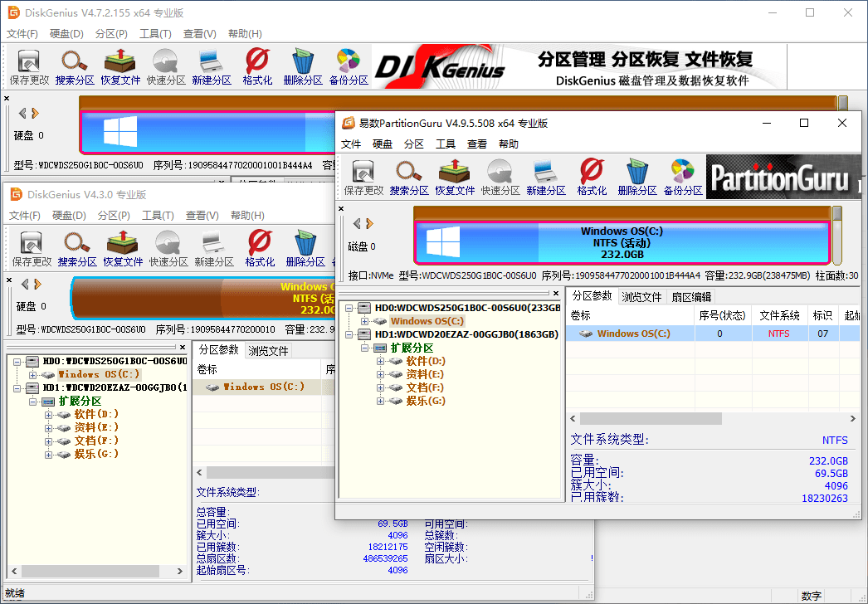Open 文件 menu in PartitionGuru window
868x604 pixels.
(351, 144)
